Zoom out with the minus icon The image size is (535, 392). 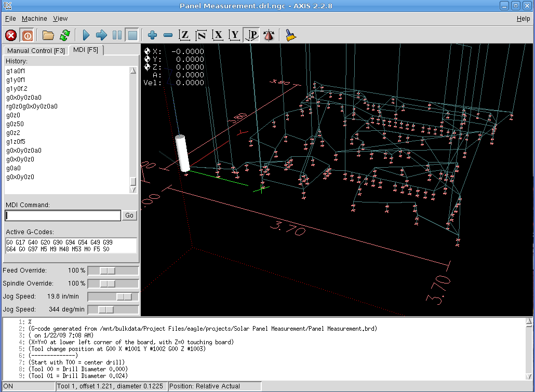[x=168, y=35]
